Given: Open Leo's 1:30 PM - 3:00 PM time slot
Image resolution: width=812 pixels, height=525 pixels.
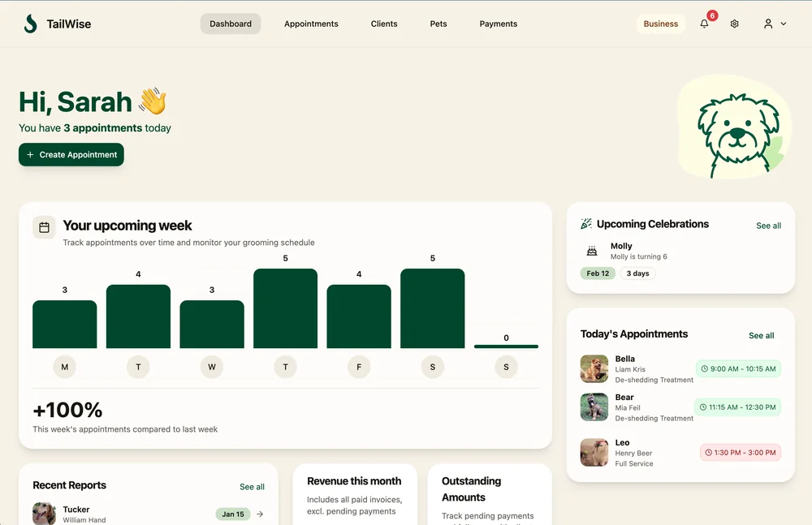Looking at the screenshot, I should pyautogui.click(x=740, y=452).
